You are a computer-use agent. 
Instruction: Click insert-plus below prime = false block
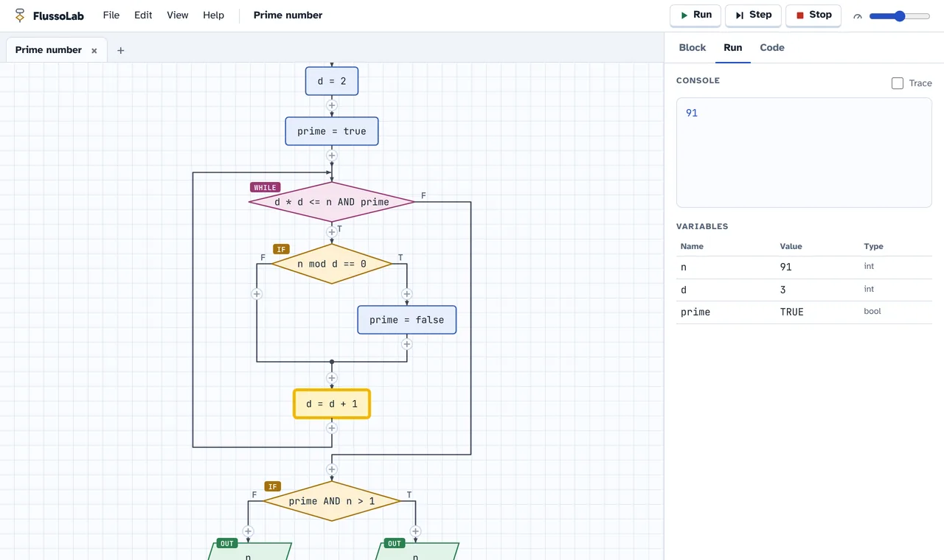tap(406, 344)
